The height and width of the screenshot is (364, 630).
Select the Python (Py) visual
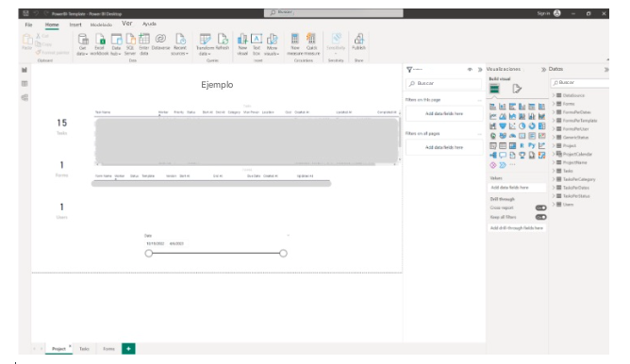coord(532,145)
